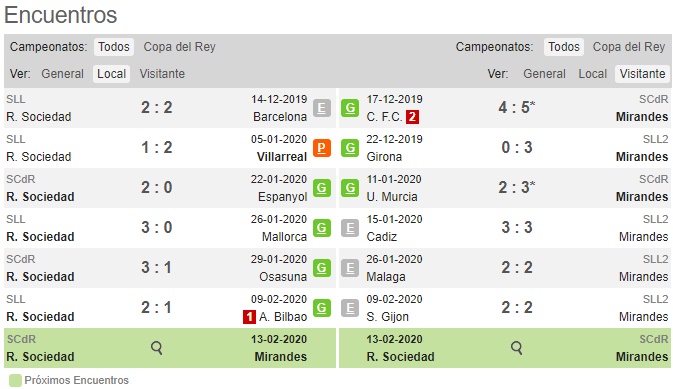Click gray E badge beside Barcelona
The width and height of the screenshot is (673, 389).
tap(321, 108)
